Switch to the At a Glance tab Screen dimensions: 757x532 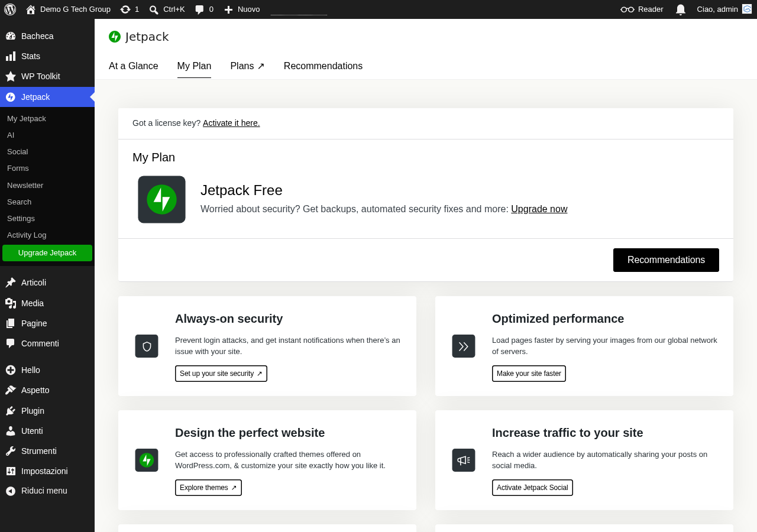134,66
